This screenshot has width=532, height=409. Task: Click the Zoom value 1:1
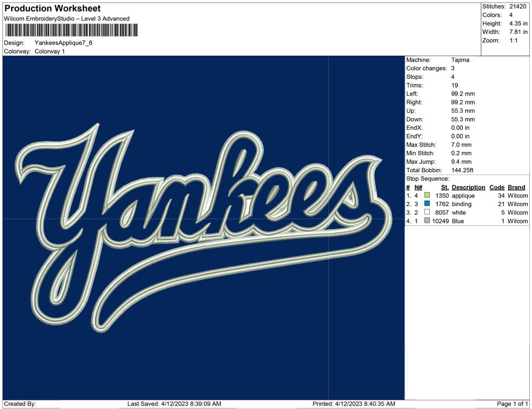point(513,40)
